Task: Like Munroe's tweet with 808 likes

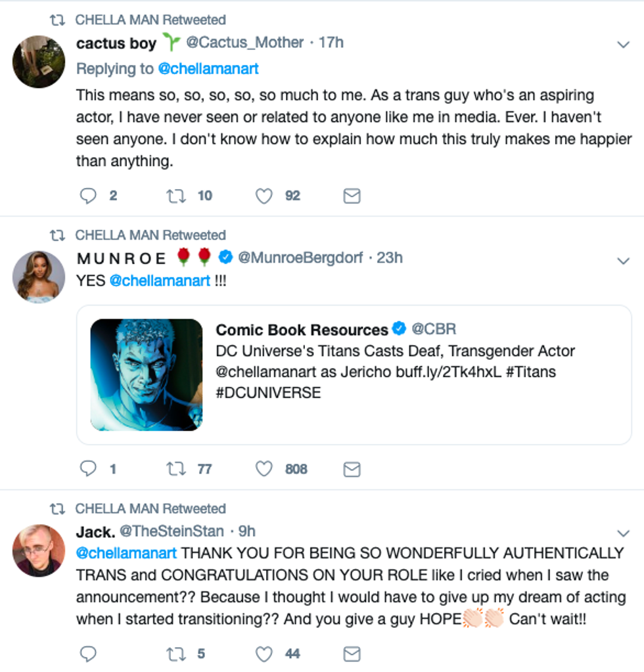Action: point(264,469)
